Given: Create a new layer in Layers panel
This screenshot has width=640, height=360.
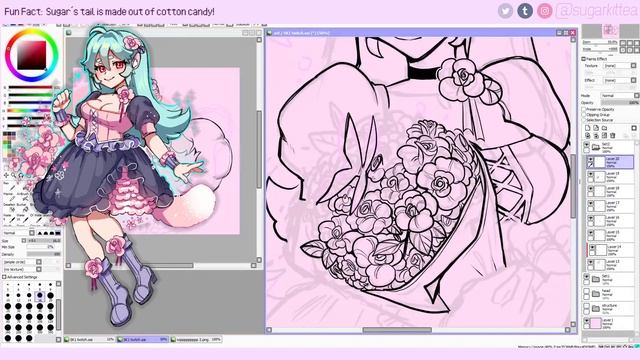Looking at the screenshot, I should [x=587, y=128].
